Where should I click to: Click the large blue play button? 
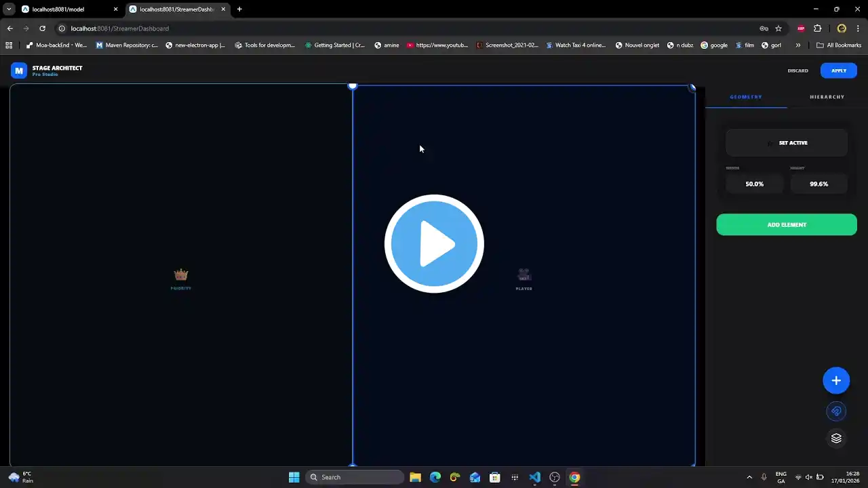coord(434,244)
